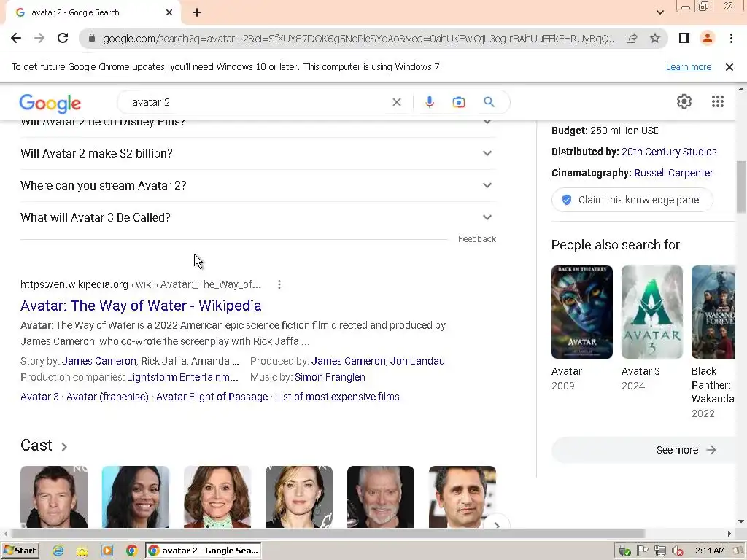Open the Lightstorm Entertainment link
The width and height of the screenshot is (747, 560).
pos(182,377)
